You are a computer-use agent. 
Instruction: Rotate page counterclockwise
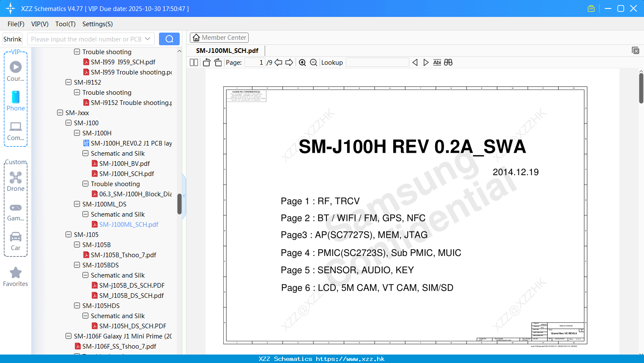point(206,62)
